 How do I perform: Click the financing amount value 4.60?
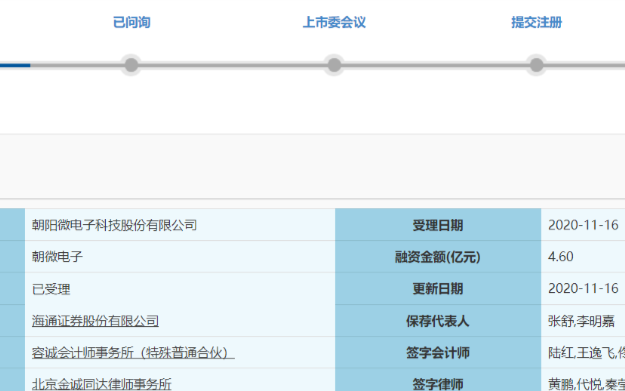pyautogui.click(x=560, y=257)
